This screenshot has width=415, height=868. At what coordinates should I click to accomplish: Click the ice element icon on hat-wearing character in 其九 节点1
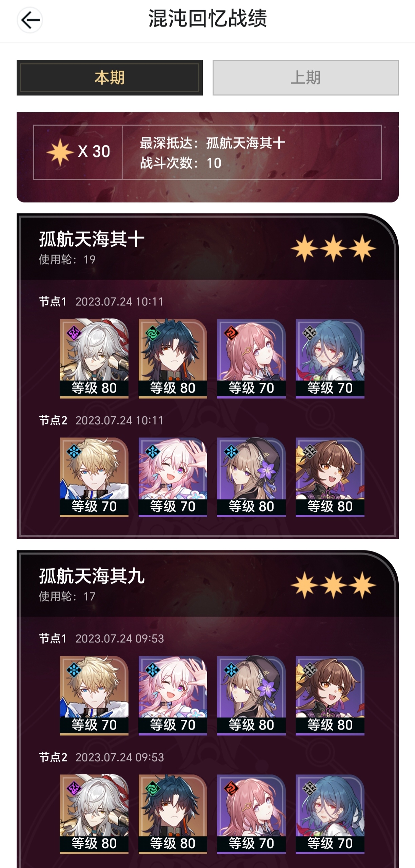[231, 670]
